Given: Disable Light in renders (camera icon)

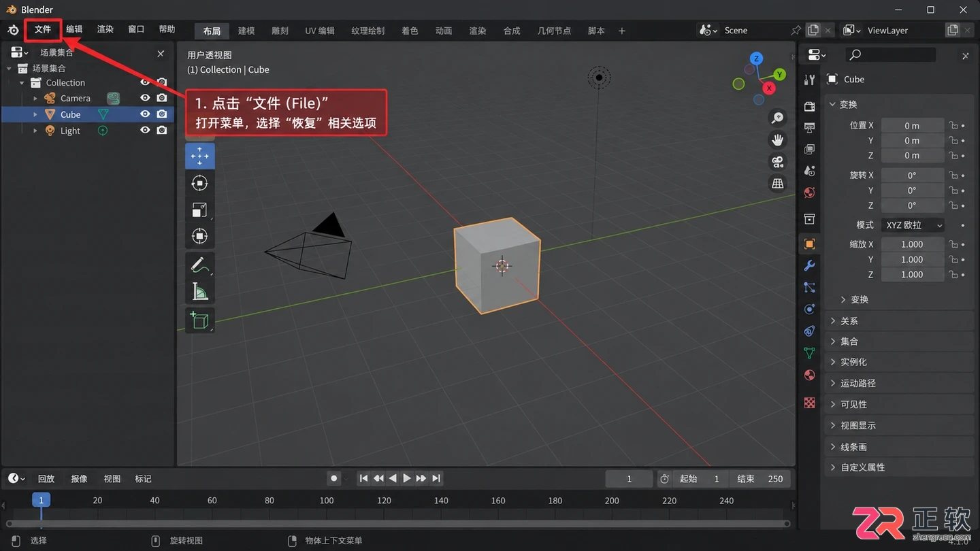Looking at the screenshot, I should pyautogui.click(x=161, y=130).
